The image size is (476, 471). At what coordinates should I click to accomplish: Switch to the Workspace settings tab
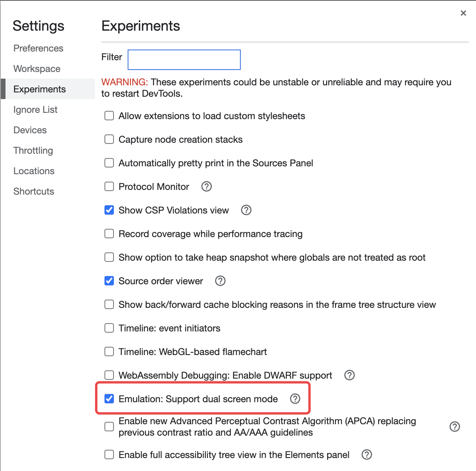coord(37,68)
